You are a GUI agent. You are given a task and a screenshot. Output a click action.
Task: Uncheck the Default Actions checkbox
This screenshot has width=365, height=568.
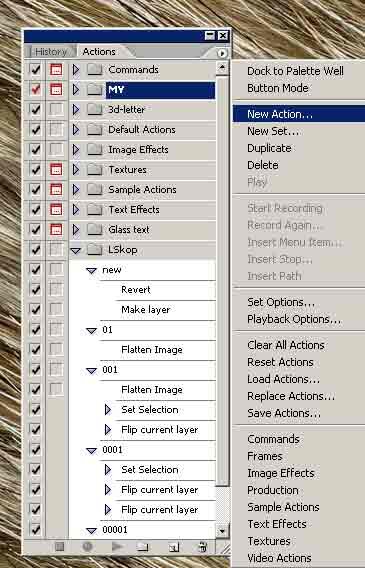pos(35,129)
